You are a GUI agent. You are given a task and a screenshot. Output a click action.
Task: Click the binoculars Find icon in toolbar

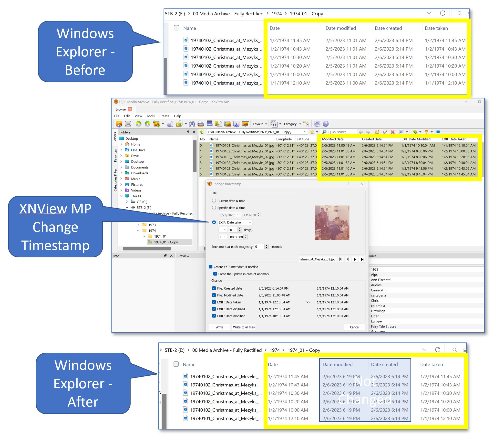(192, 124)
